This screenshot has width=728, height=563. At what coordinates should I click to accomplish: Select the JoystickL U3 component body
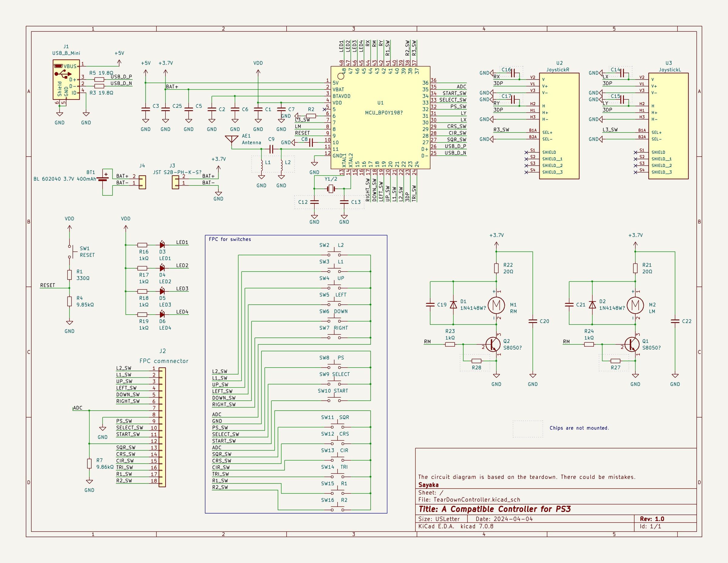tap(668, 126)
